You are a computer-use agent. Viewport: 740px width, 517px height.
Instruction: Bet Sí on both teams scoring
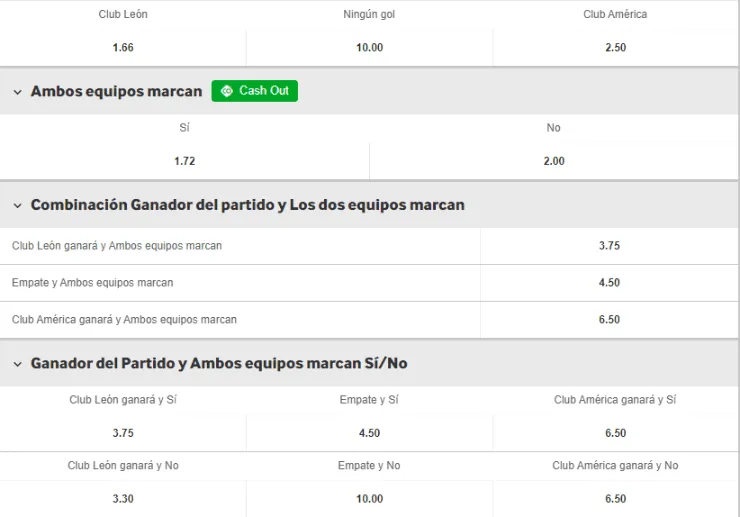[x=184, y=161]
